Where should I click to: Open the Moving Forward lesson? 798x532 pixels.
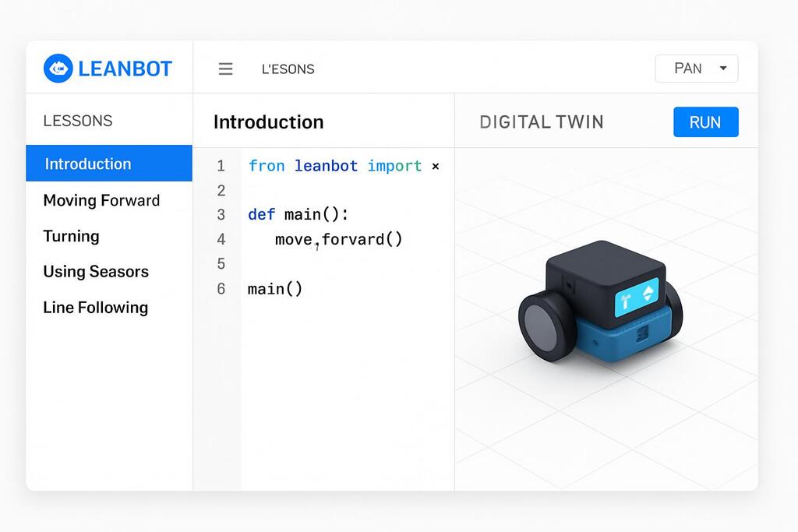coord(102,200)
